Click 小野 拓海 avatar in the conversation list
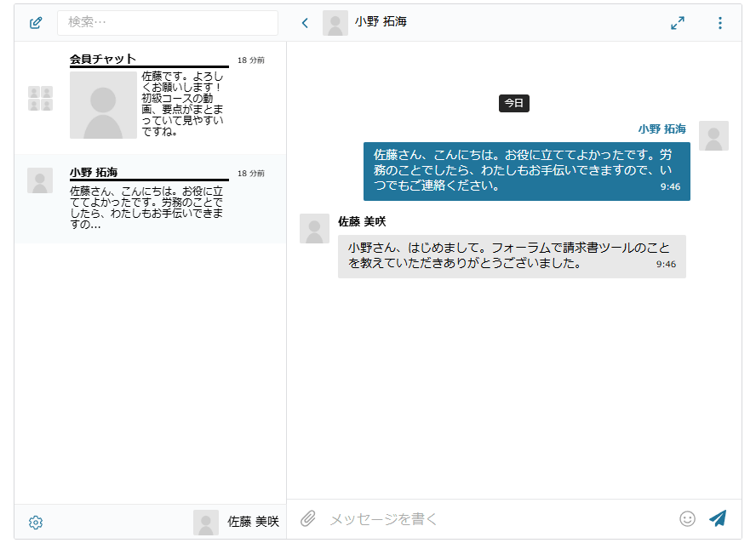The width and height of the screenshot is (756, 543). click(40, 180)
